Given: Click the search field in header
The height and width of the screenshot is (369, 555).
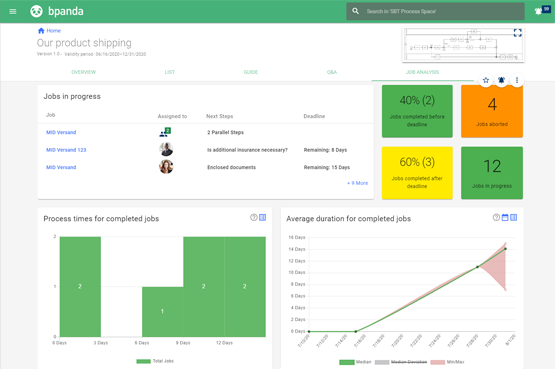Looking at the screenshot, I should point(435,11).
